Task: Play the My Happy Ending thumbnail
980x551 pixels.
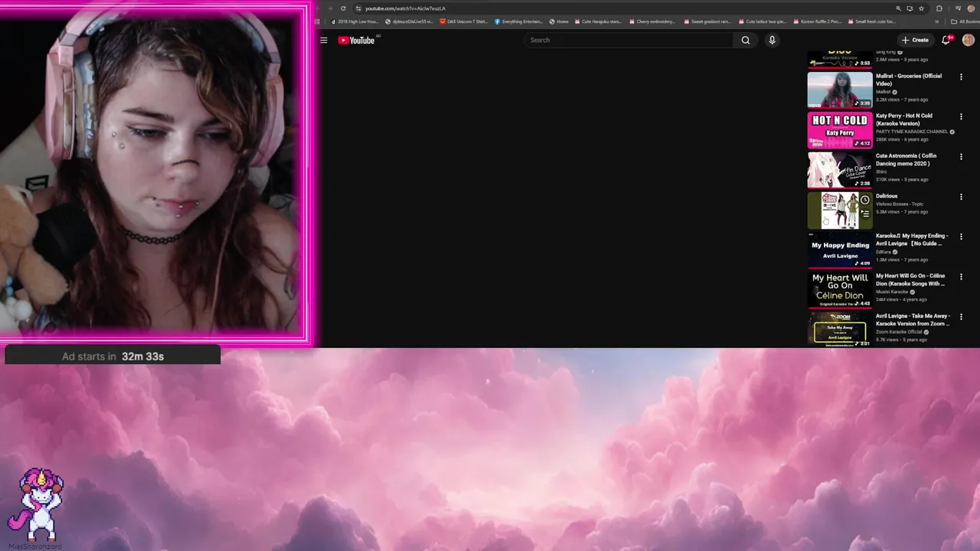Action: 840,249
